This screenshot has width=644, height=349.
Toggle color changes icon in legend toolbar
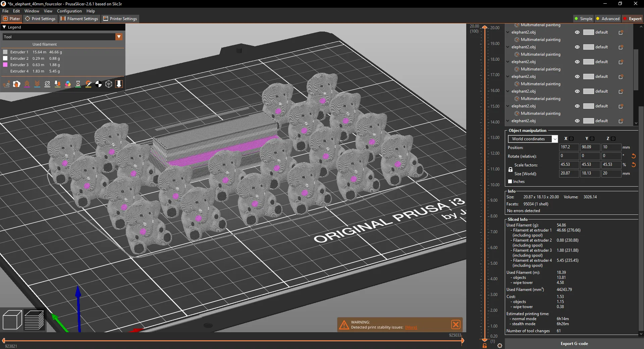tap(68, 84)
